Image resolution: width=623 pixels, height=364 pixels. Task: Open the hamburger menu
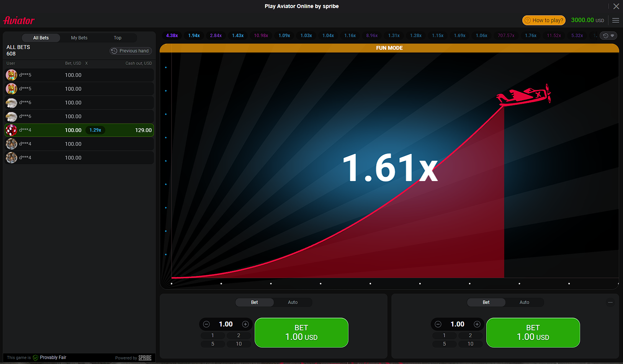(x=616, y=20)
